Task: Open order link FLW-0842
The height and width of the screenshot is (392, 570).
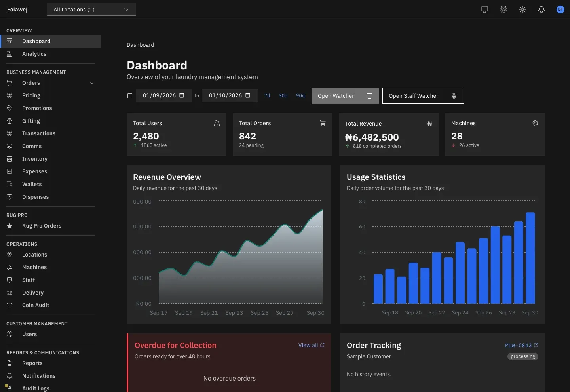Action: coord(521,345)
